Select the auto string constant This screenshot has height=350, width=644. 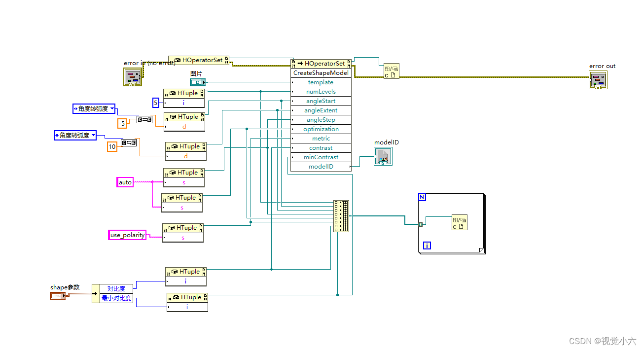125,182
